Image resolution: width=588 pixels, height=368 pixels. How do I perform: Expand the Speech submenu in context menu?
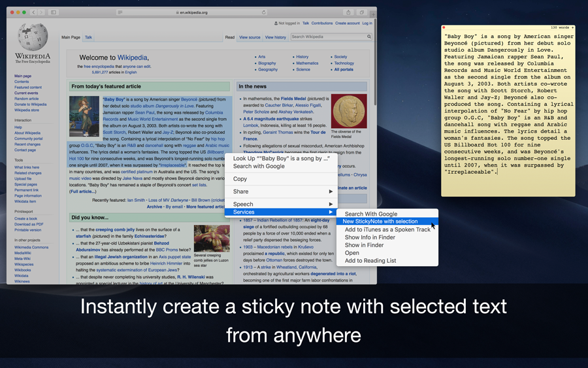pyautogui.click(x=282, y=204)
